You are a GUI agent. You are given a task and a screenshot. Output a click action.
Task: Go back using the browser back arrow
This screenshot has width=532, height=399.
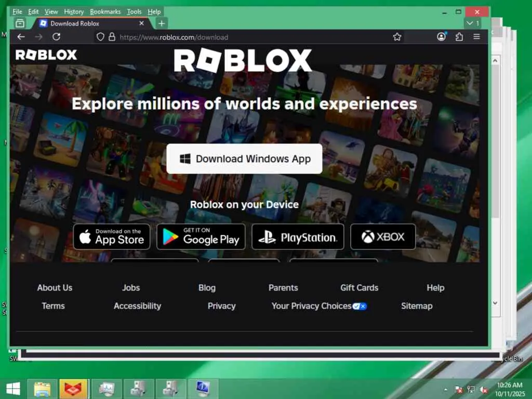click(21, 37)
